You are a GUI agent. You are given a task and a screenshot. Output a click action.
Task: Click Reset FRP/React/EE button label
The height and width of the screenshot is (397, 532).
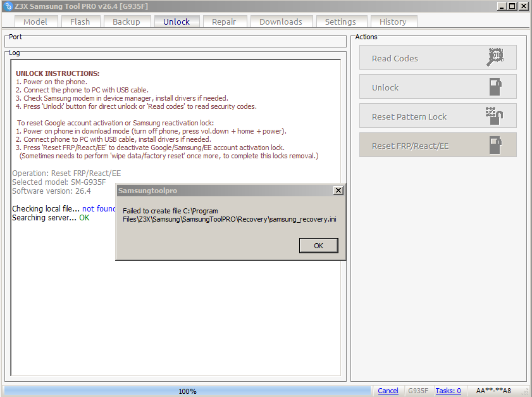(x=410, y=146)
